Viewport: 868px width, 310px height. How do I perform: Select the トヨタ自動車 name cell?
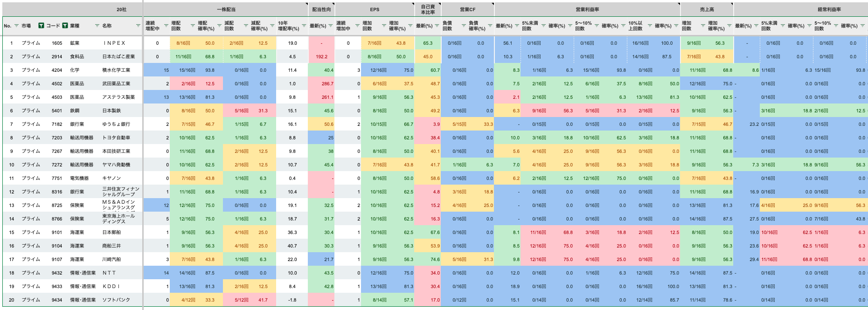tap(121, 138)
